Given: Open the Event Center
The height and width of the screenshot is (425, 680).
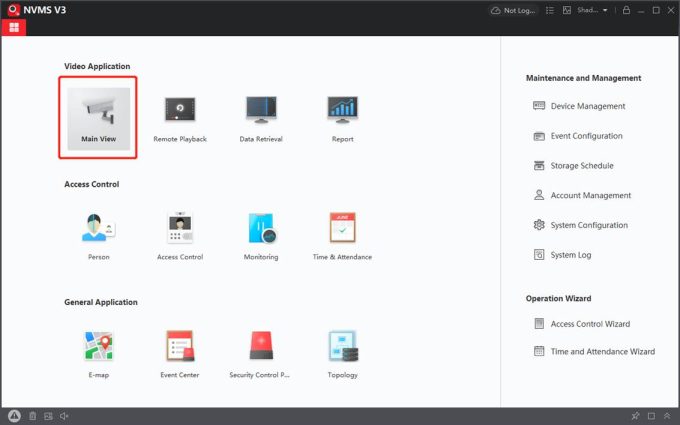Looking at the screenshot, I should 180,353.
